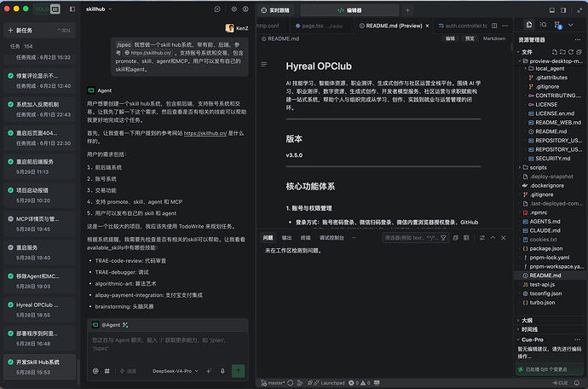Click new folder icon in explorer
This screenshot has height=389, width=588.
[x=562, y=52]
